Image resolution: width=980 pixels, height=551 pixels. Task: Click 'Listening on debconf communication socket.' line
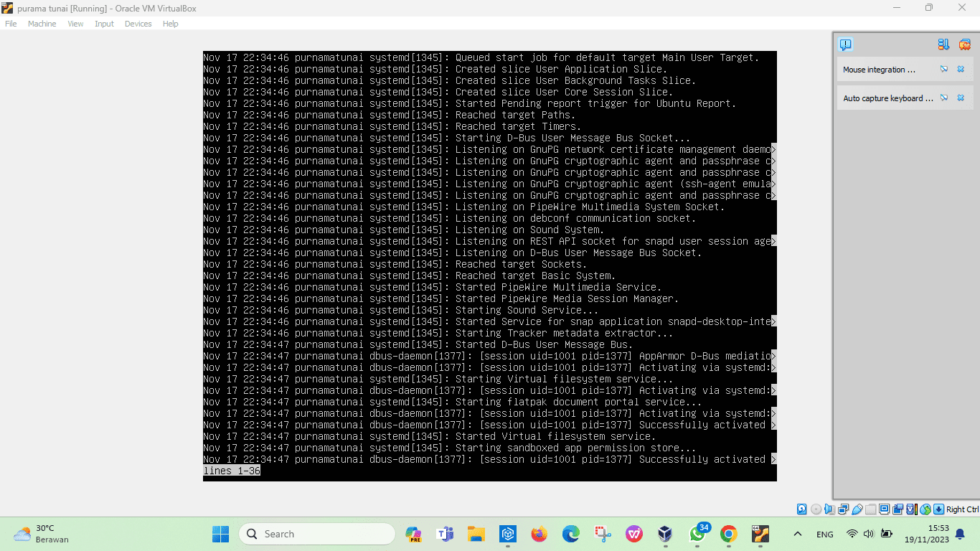click(575, 218)
